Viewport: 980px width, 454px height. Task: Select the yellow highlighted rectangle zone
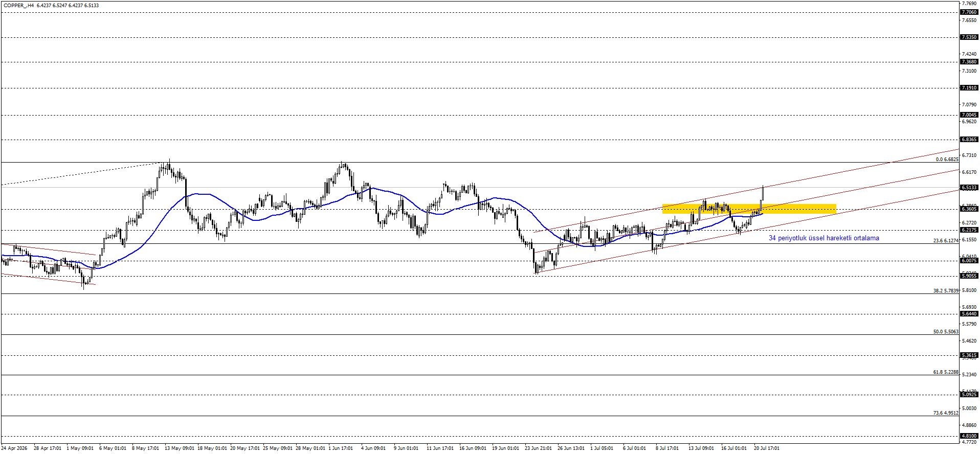click(x=749, y=209)
